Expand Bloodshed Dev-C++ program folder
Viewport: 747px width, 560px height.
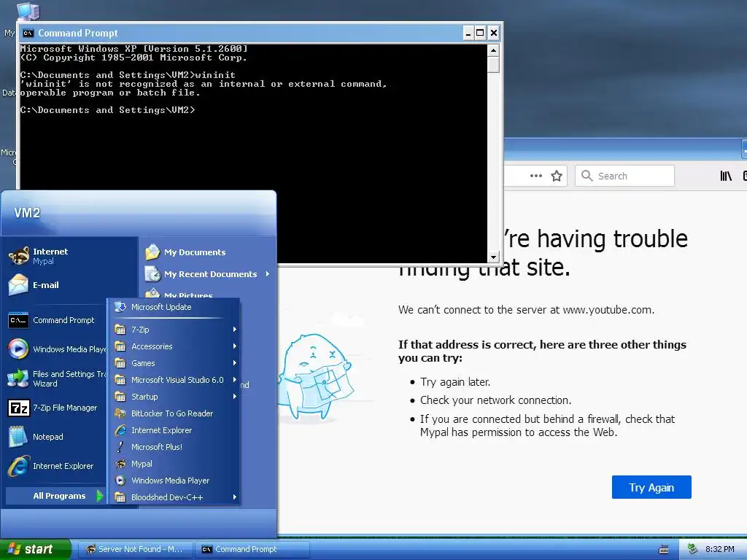(x=175, y=497)
